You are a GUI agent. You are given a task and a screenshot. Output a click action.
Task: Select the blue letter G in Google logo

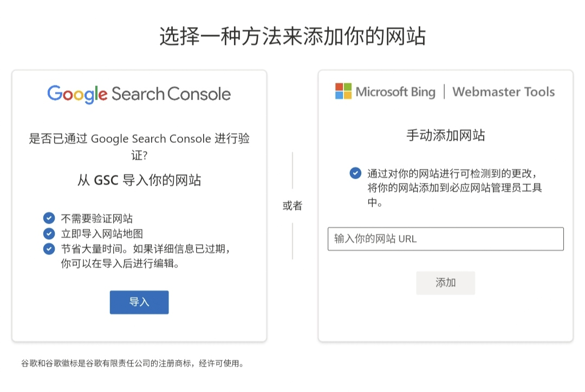pos(54,93)
